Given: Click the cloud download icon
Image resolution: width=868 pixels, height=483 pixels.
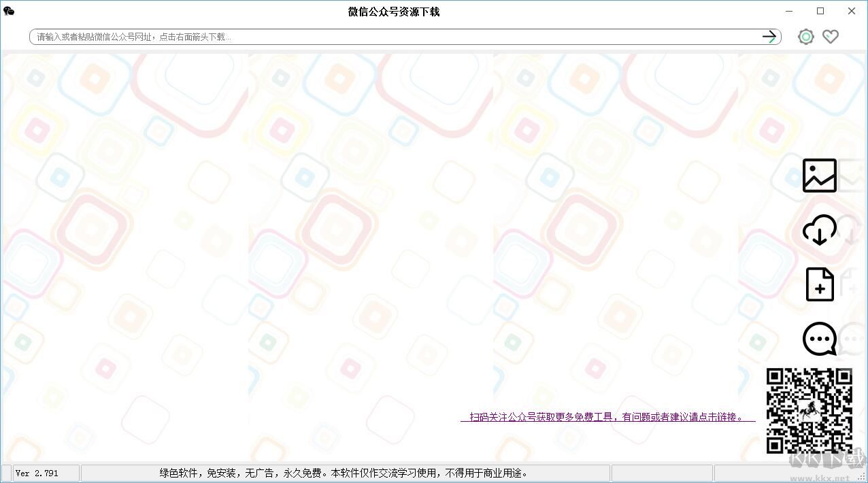Looking at the screenshot, I should pyautogui.click(x=820, y=230).
